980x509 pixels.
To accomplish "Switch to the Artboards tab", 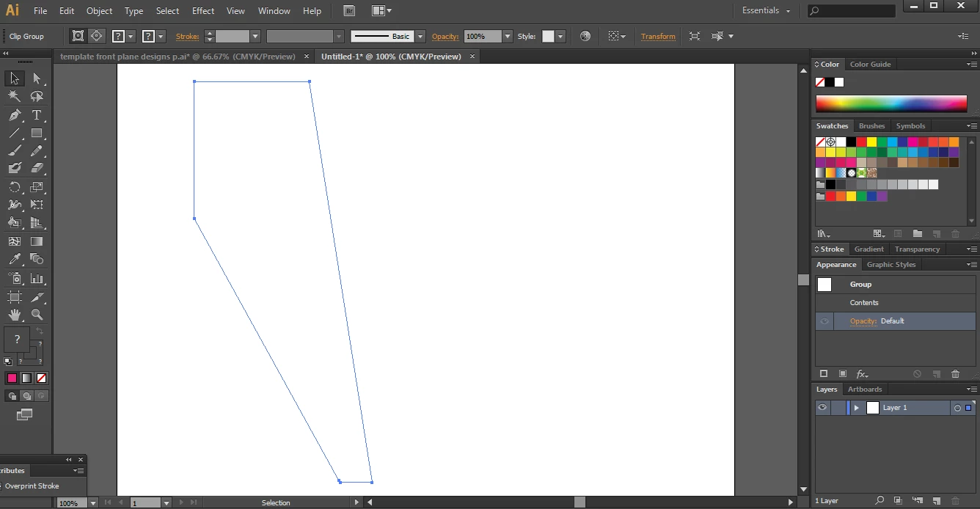I will click(x=865, y=389).
